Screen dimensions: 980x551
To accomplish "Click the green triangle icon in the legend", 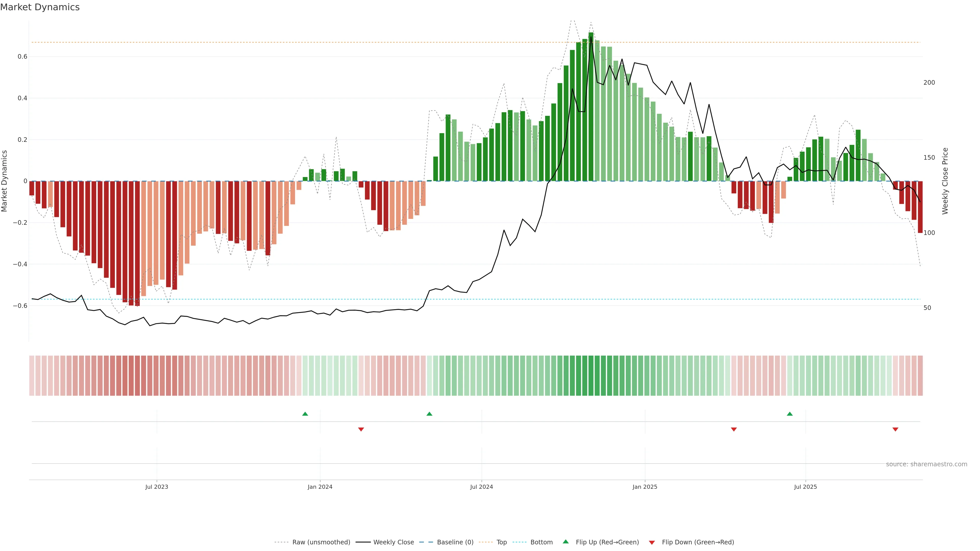I will click(x=566, y=542).
